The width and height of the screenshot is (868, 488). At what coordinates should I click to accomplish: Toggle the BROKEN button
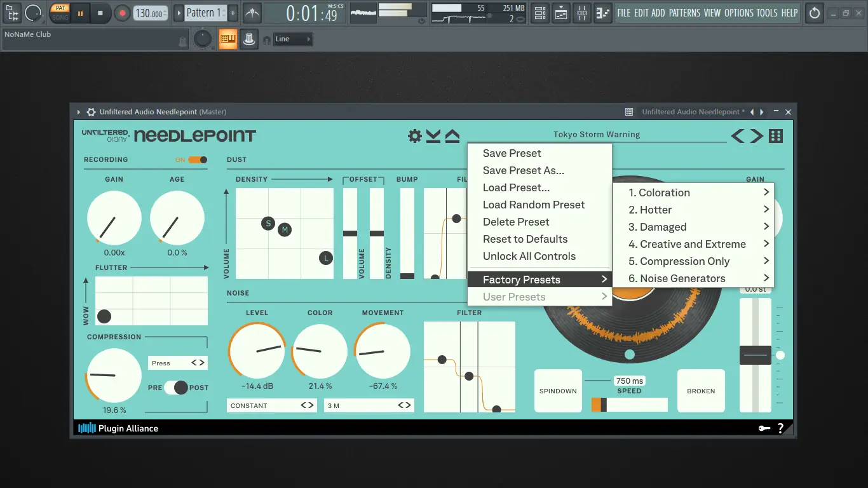pos(701,391)
